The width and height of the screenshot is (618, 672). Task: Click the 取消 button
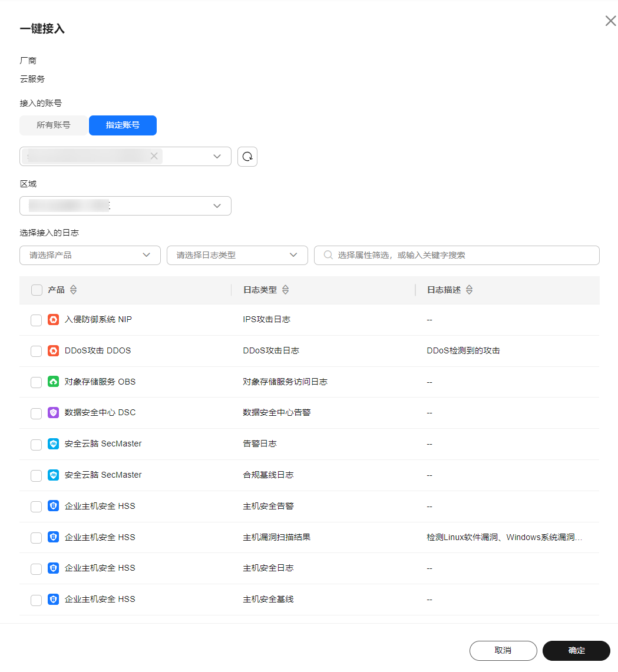pos(503,651)
